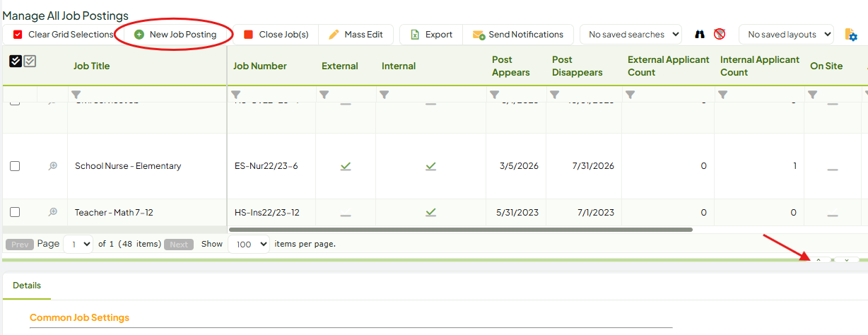Collapse the panel with up arrow splitter

pos(819,260)
